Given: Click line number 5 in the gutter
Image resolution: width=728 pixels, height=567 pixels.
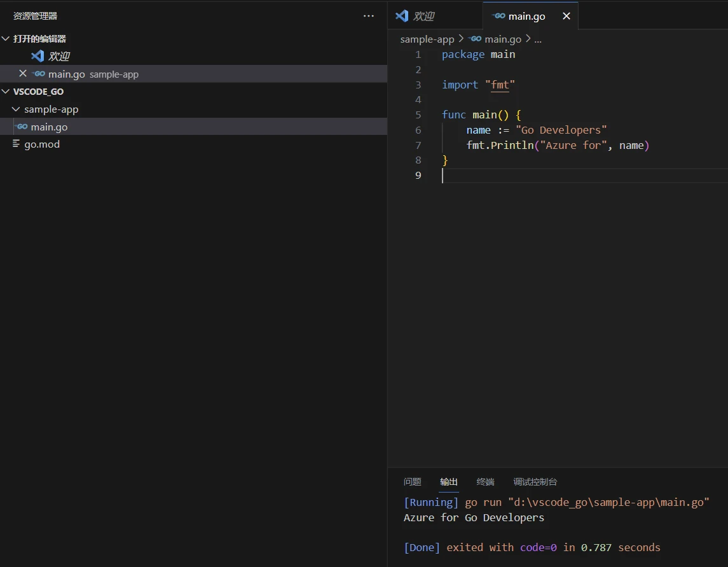Looking at the screenshot, I should (x=418, y=115).
